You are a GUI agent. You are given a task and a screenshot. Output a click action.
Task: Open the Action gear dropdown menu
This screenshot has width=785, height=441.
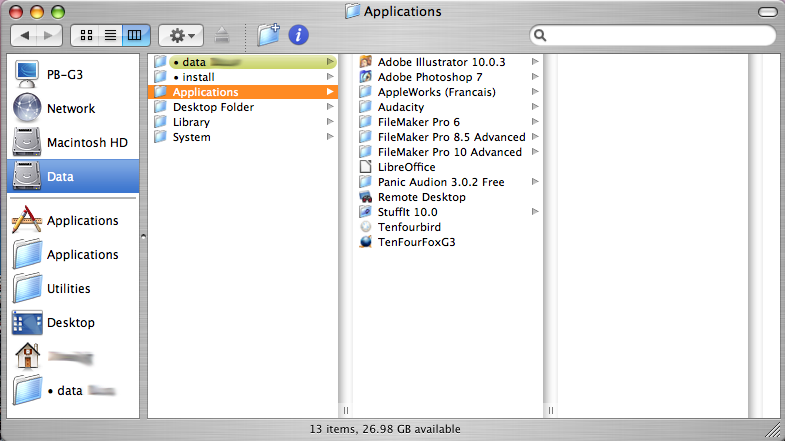[x=182, y=35]
